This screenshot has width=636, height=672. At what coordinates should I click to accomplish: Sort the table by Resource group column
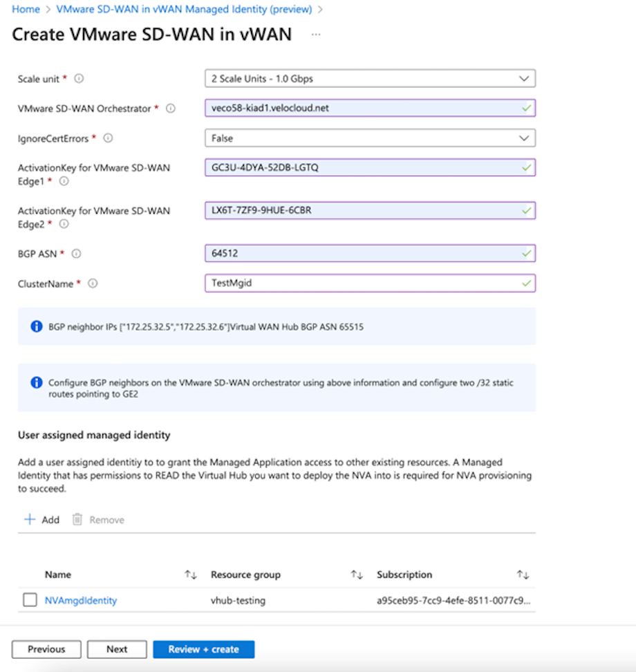tap(356, 575)
